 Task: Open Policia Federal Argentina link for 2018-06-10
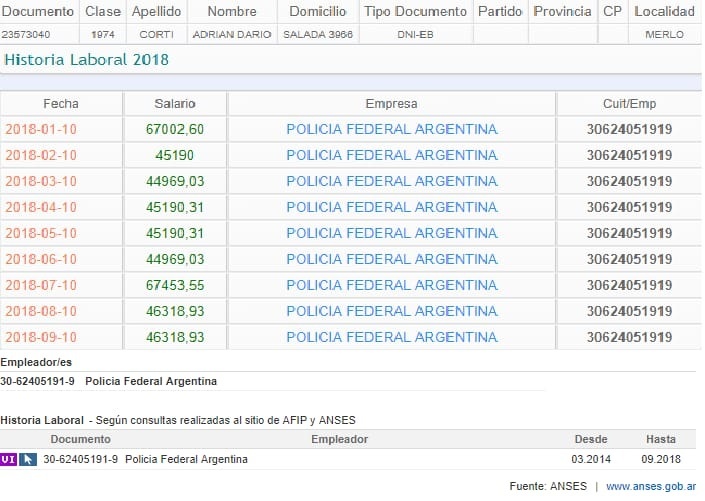coord(392,259)
